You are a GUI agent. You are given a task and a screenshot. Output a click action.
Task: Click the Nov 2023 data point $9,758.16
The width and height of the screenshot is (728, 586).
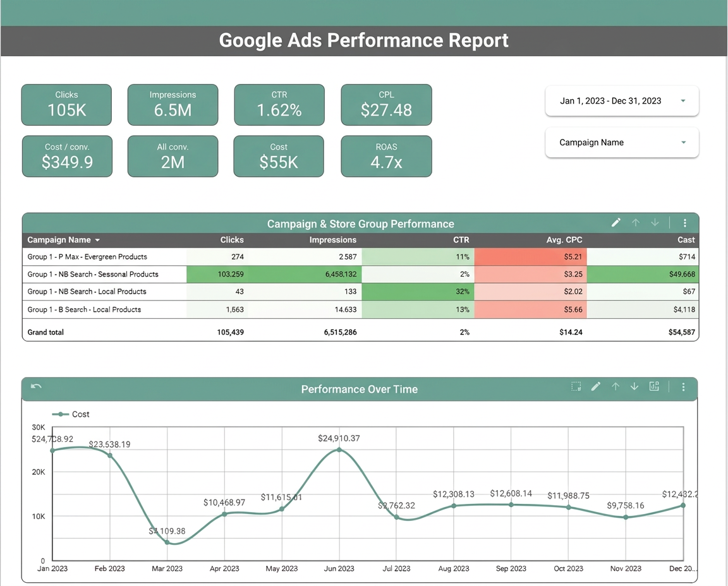pos(626,517)
